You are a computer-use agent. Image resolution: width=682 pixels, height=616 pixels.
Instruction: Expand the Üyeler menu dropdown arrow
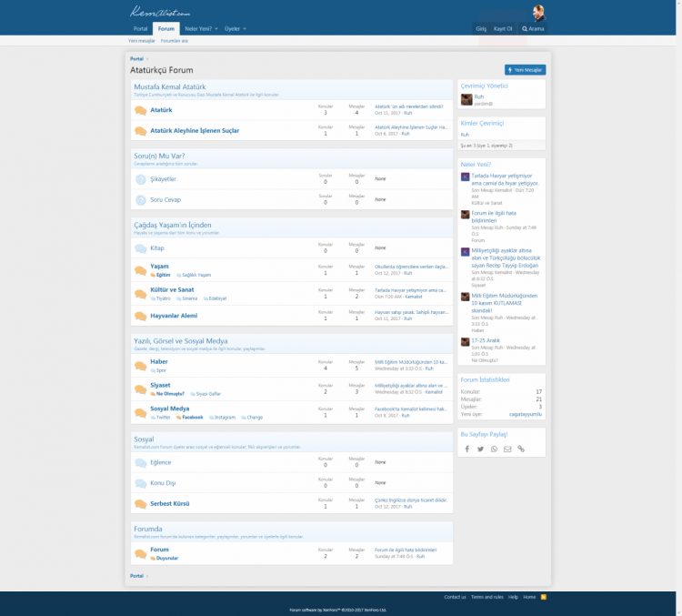(x=245, y=29)
